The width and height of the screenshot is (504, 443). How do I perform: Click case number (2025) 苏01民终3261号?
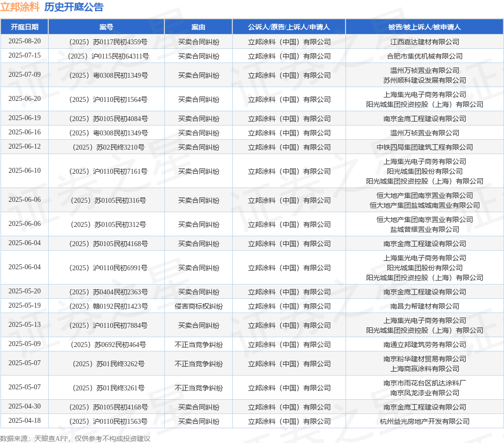point(108,388)
